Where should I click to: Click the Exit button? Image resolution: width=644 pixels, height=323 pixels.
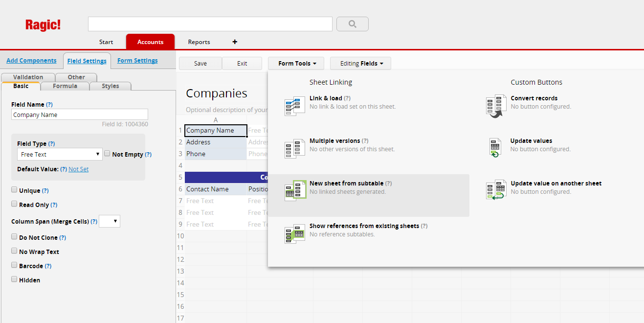242,64
